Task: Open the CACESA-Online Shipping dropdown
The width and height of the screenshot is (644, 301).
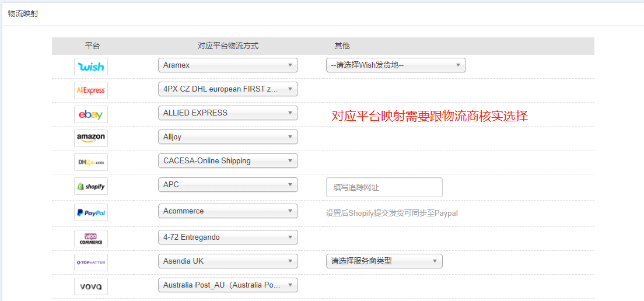Action: pyautogui.click(x=228, y=160)
